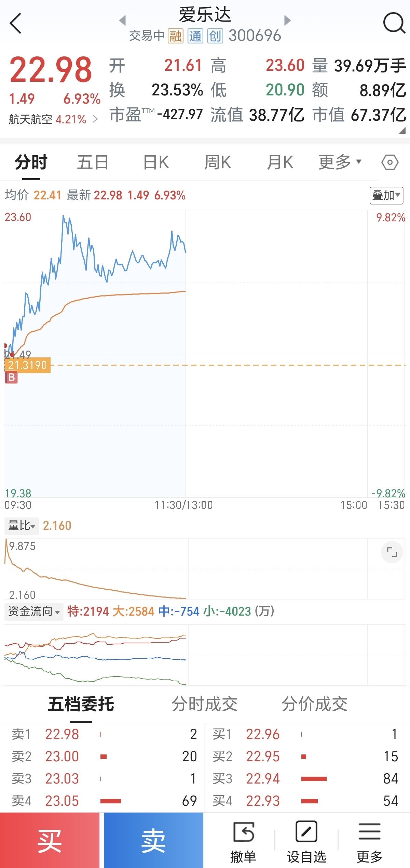Click the B buy marker on chart
The image size is (410, 868).
tap(11, 378)
